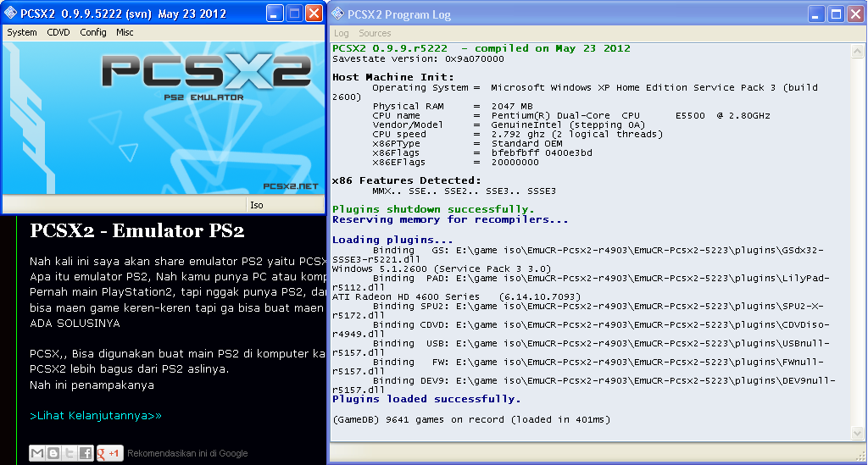
Task: Click the PCSX2 logo banner image
Action: pyautogui.click(x=164, y=119)
